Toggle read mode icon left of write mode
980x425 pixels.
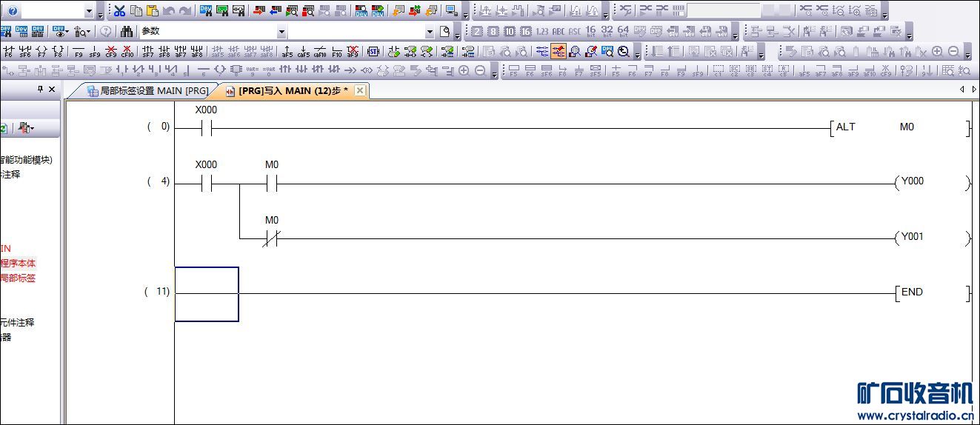pos(541,51)
